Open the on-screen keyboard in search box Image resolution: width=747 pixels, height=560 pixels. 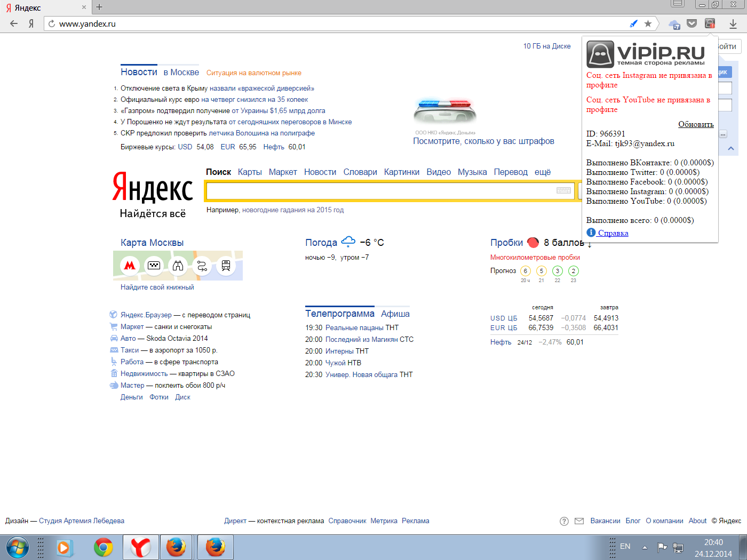[563, 190]
